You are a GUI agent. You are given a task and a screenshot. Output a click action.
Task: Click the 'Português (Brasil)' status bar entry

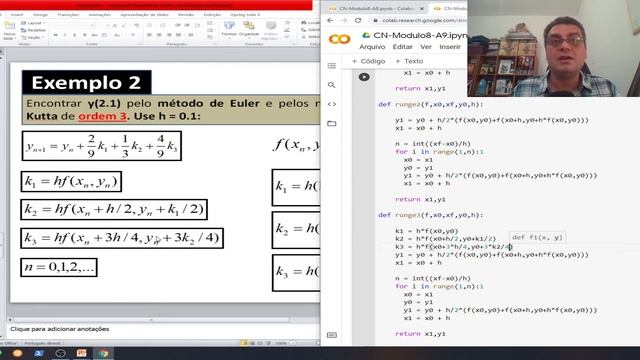[x=42, y=343]
